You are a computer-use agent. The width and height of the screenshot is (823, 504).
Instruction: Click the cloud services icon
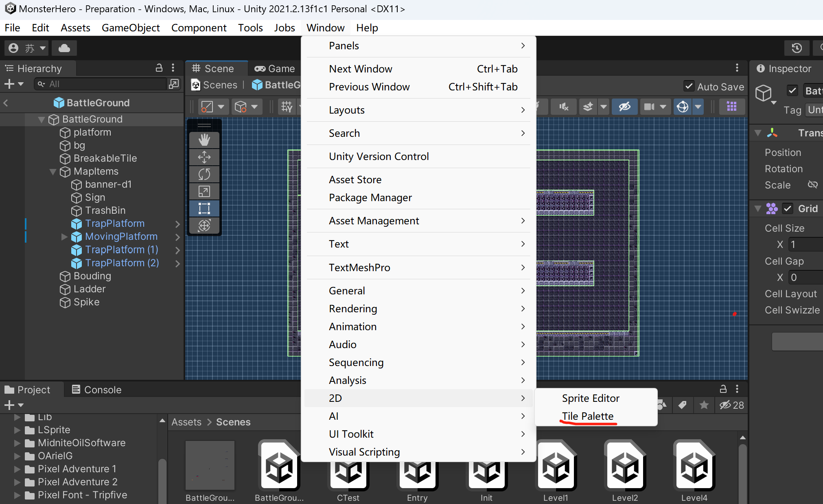64,48
